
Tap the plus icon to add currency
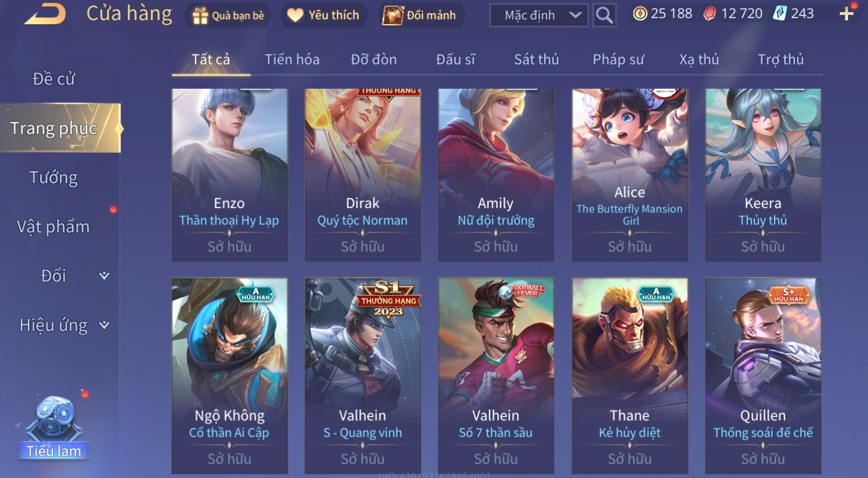(x=846, y=14)
